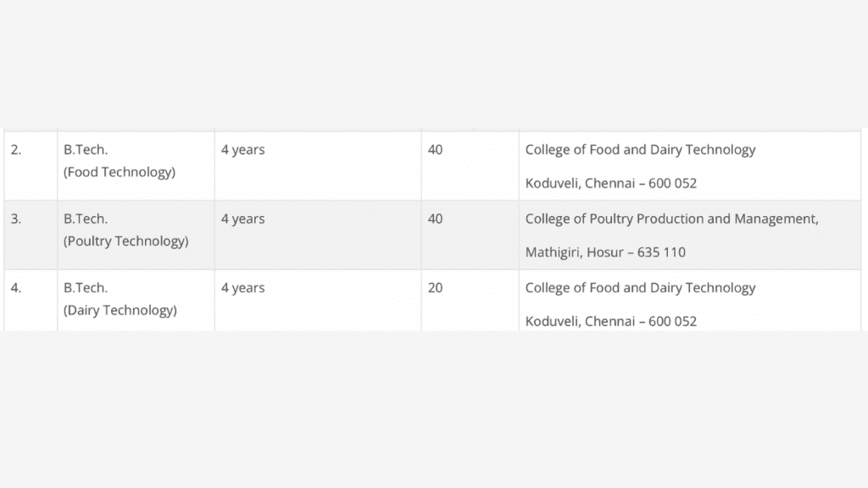868x488 pixels.
Task: Click Koduveli, Chennai – 600 052 in row 4
Action: (611, 321)
